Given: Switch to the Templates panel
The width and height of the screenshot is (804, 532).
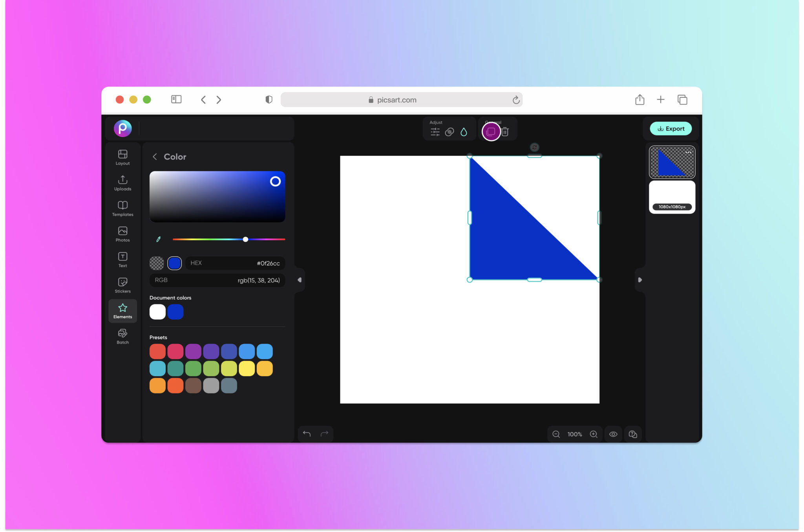Looking at the screenshot, I should pyautogui.click(x=122, y=208).
